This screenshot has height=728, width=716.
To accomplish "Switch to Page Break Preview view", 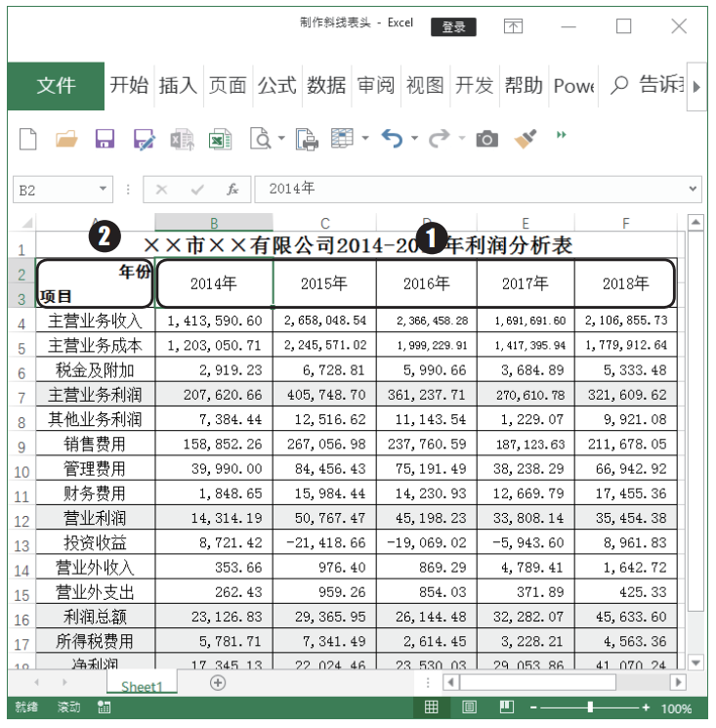I will pyautogui.click(x=506, y=707).
